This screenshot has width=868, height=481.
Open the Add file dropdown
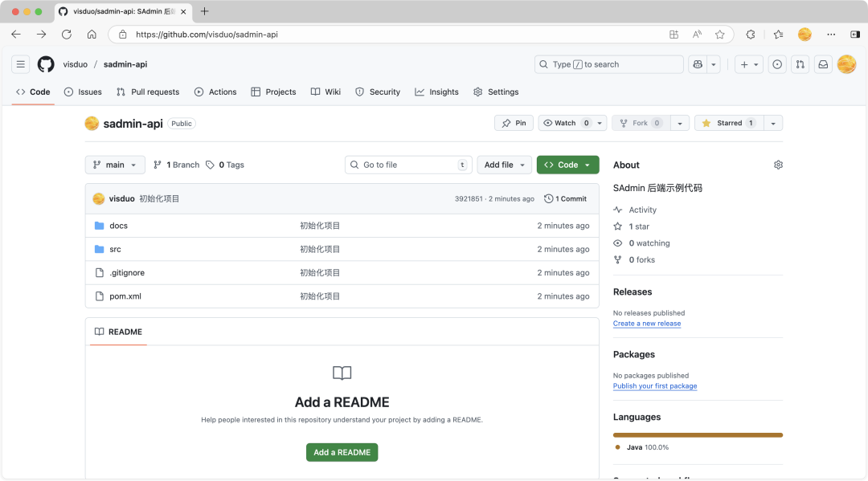(504, 165)
